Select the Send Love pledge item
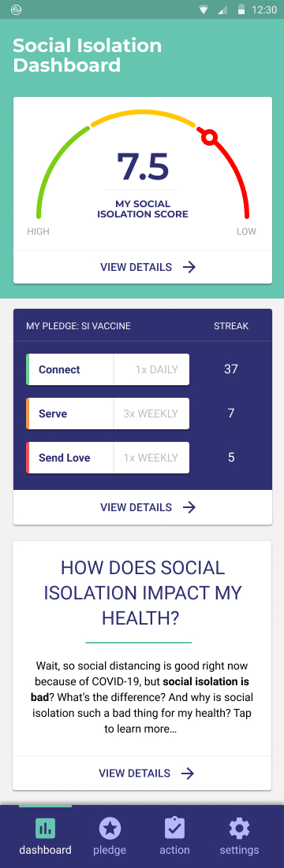Viewport: 284px width, 868px height. [107, 458]
